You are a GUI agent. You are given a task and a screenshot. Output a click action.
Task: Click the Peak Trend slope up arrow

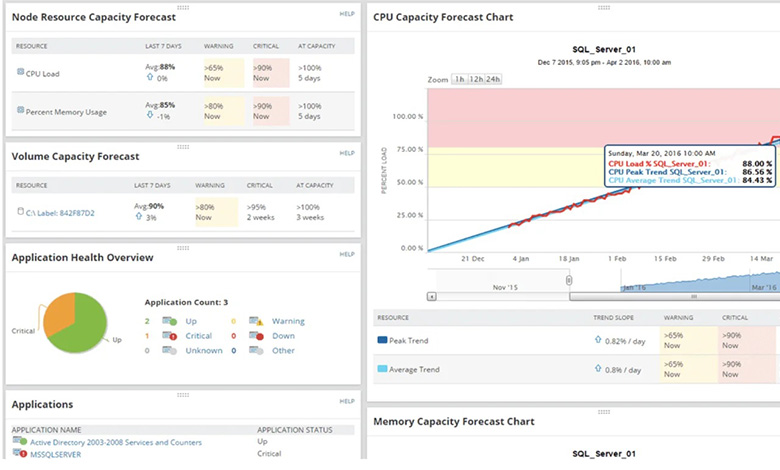pyautogui.click(x=598, y=340)
